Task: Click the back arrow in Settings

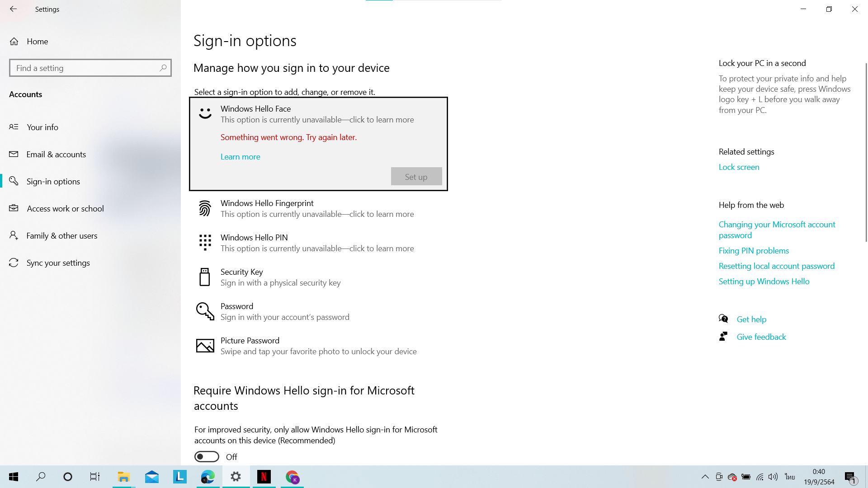Action: [13, 9]
